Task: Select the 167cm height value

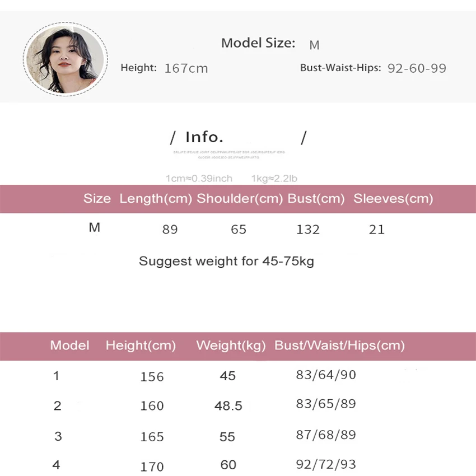Action: [x=186, y=69]
